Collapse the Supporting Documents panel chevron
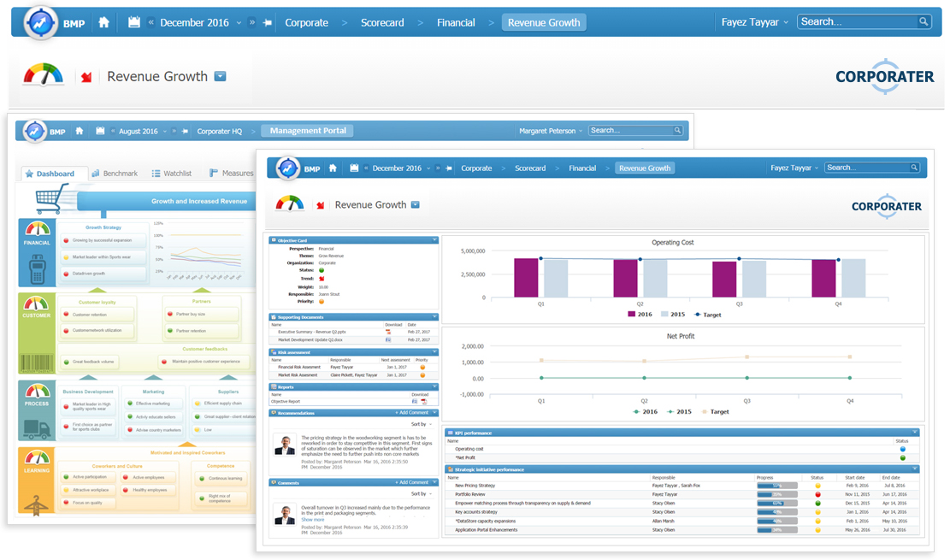This screenshot has height=560, width=950. click(x=434, y=316)
